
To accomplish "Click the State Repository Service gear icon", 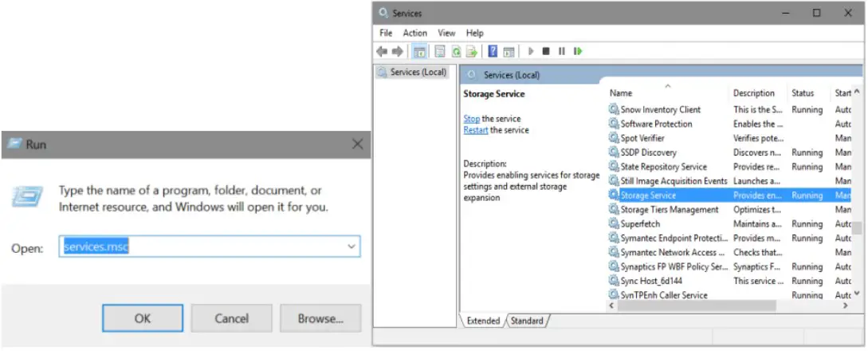I will click(x=614, y=167).
